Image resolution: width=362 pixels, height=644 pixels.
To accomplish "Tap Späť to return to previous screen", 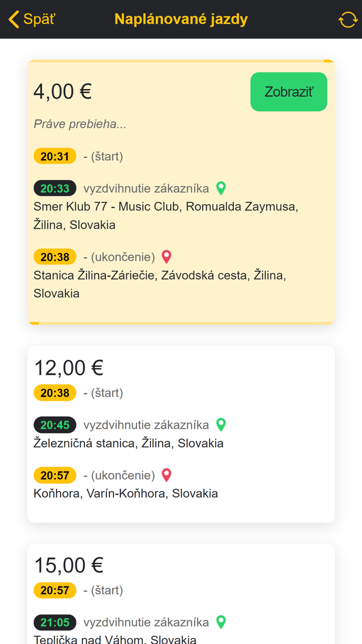I will (40, 19).
